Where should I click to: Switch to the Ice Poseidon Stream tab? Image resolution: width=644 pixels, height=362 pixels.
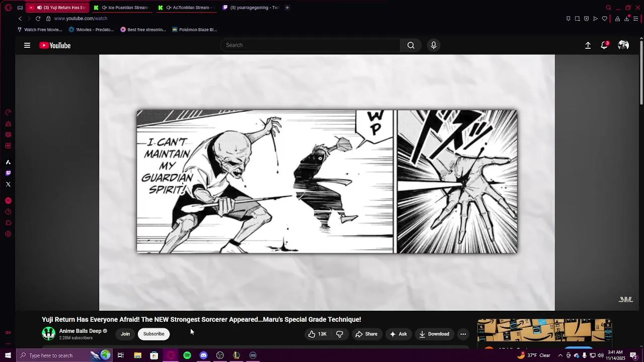[x=122, y=8]
